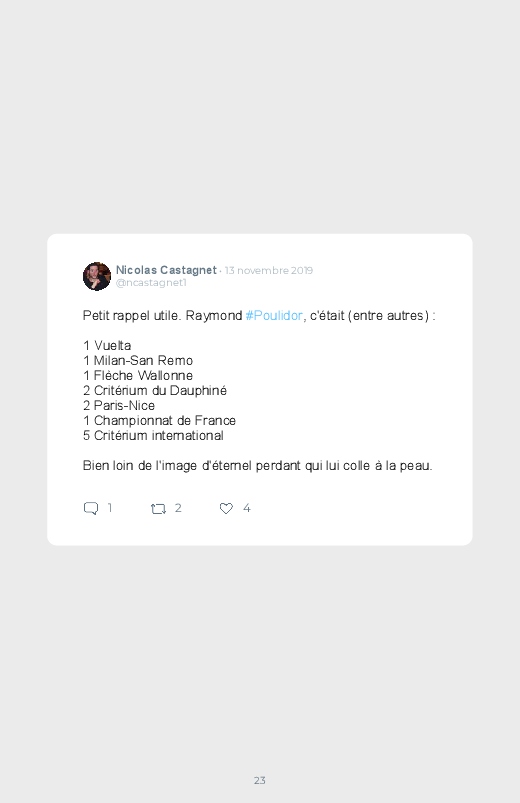Click the '1 Flèche Wallonne' line
This screenshot has height=803, width=520.
pyautogui.click(x=138, y=375)
